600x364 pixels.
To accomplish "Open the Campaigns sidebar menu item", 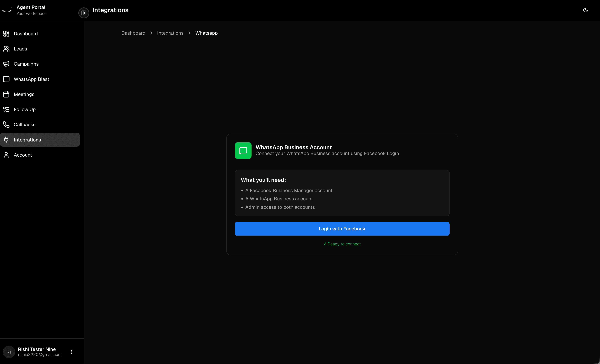I will click(40, 64).
